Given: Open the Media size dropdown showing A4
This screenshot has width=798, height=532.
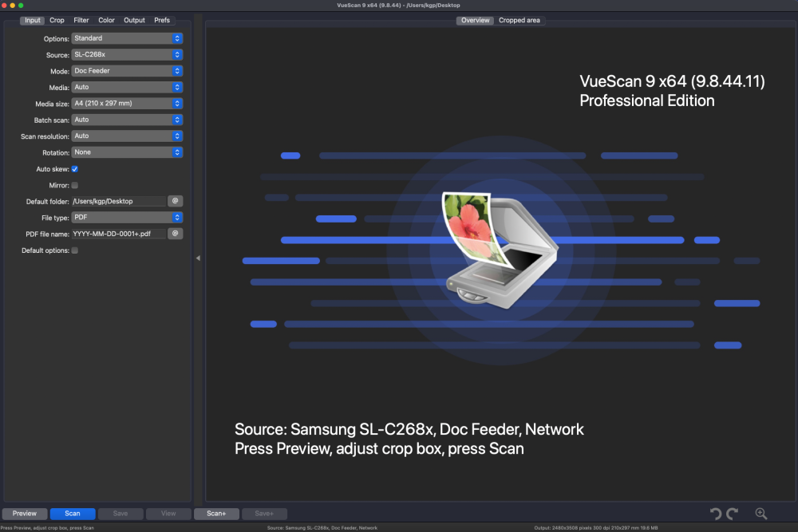Looking at the screenshot, I should [127, 103].
